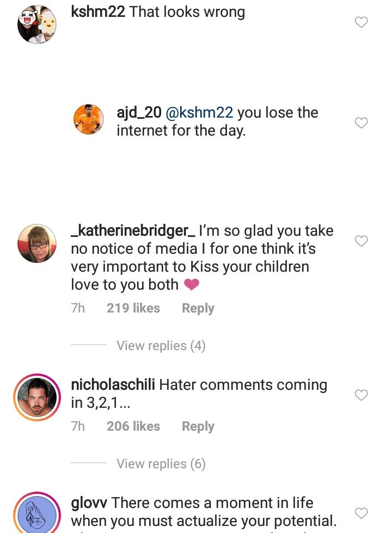The image size is (392, 533).
Task: Like _katherinebridger_'s comment with the heart
Action: click(x=361, y=241)
